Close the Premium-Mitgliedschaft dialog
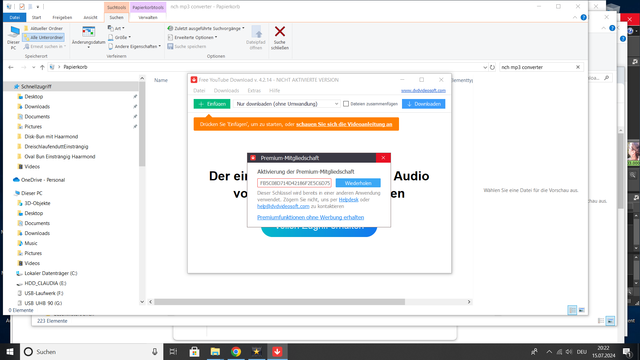The height and width of the screenshot is (360, 640). 383,158
